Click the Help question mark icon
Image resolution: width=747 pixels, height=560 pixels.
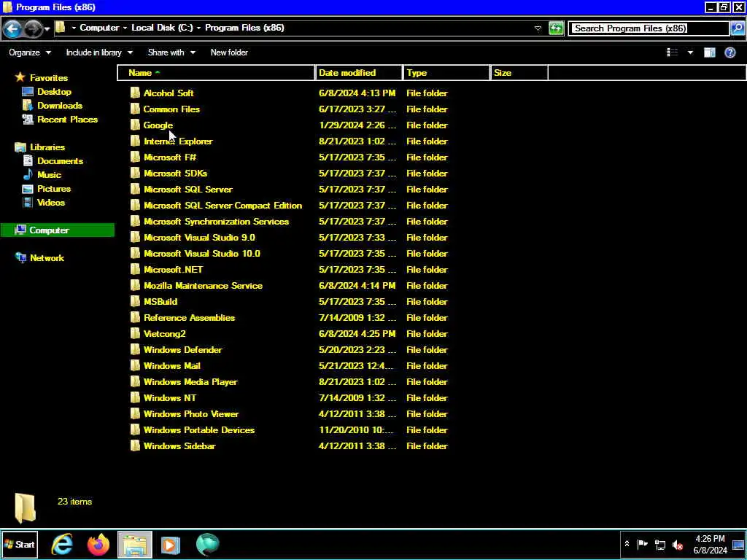(x=729, y=52)
